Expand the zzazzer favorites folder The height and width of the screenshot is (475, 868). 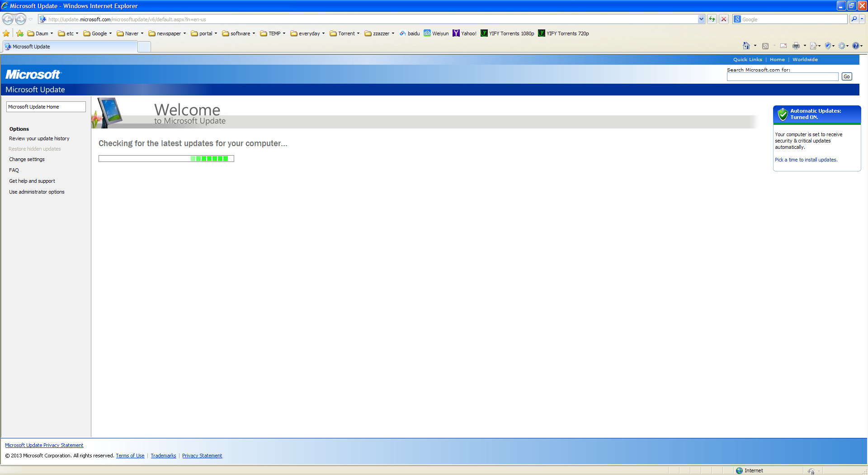(x=380, y=33)
